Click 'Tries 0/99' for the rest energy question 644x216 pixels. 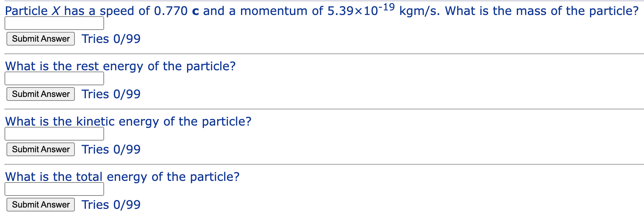(111, 94)
